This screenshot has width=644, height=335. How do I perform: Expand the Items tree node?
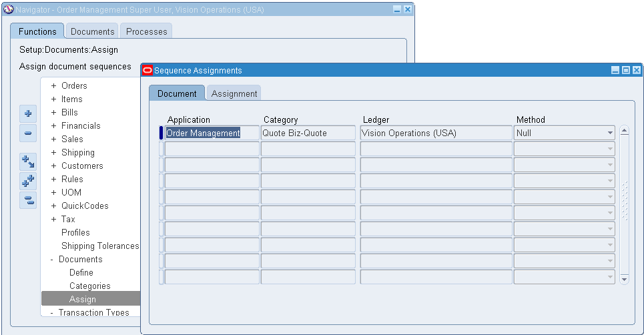[53, 99]
